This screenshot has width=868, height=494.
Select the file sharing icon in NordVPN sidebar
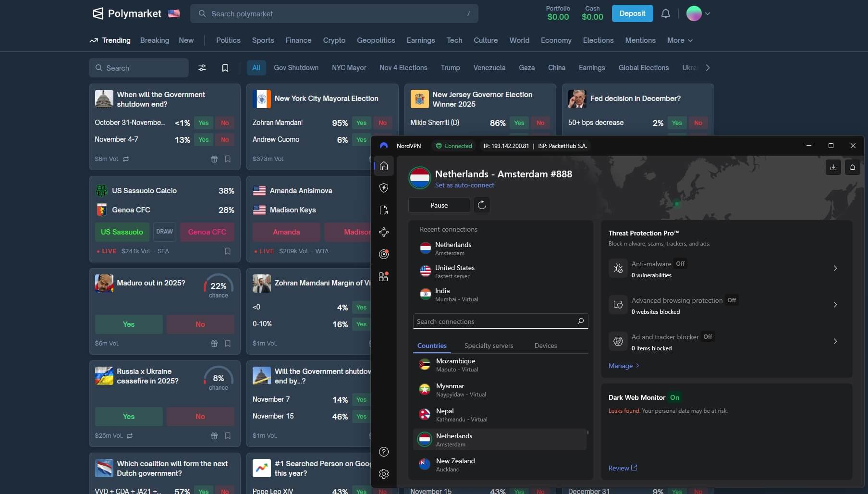tap(384, 210)
